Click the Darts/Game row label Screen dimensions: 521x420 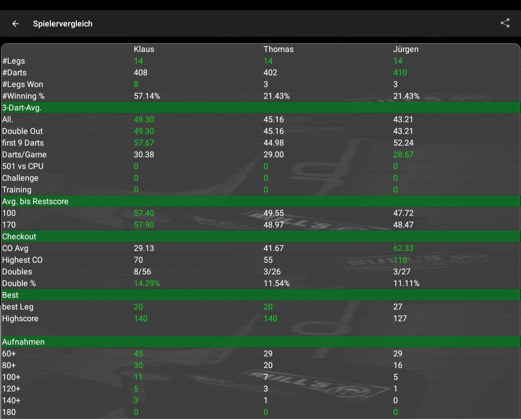pos(24,155)
